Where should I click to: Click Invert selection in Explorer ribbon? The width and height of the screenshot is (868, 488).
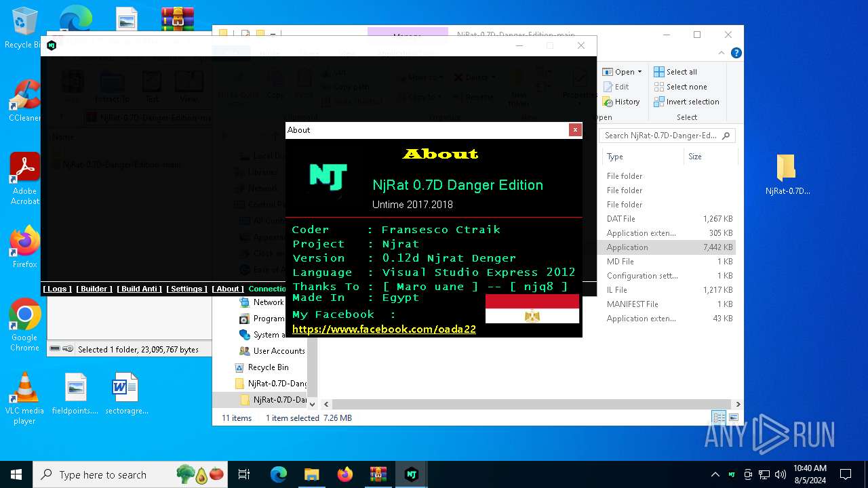(686, 102)
